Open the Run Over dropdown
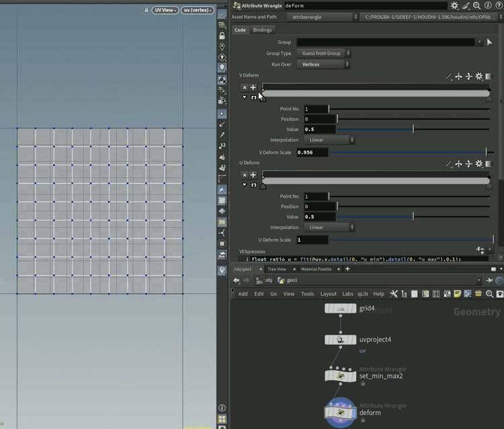This screenshot has height=429, width=504. click(325, 64)
